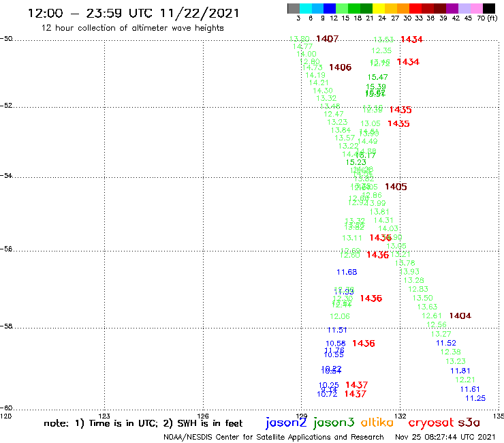
Task: Click the wave height value 12.21
Action: (x=465, y=380)
